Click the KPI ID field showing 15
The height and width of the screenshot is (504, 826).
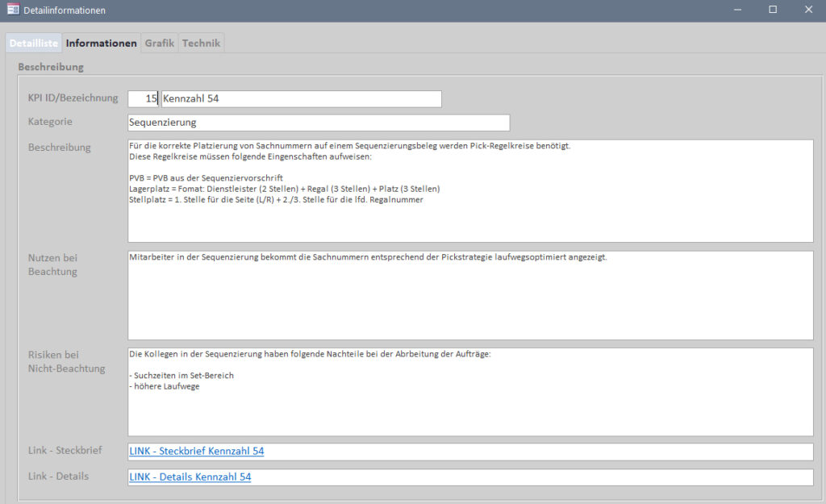pyautogui.click(x=144, y=98)
